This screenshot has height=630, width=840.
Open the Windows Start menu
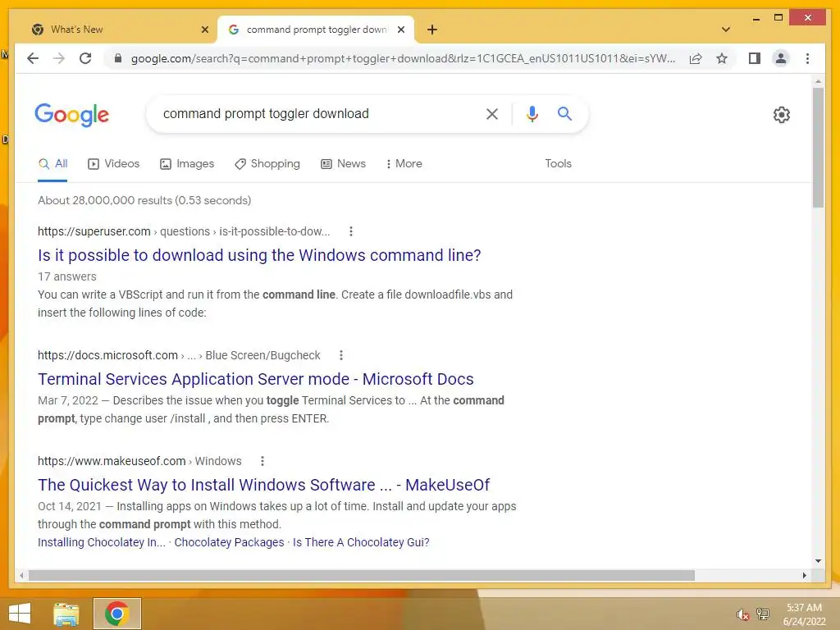[20, 614]
